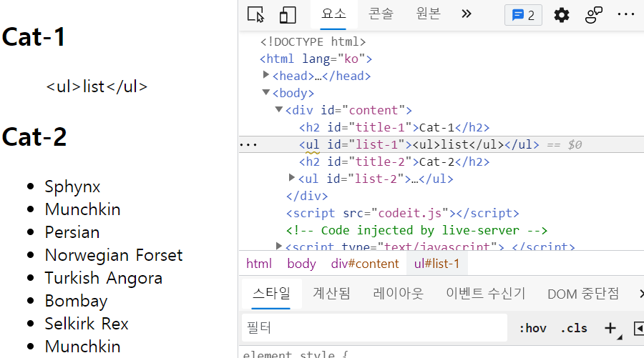Click the Bombay list item

76,302
